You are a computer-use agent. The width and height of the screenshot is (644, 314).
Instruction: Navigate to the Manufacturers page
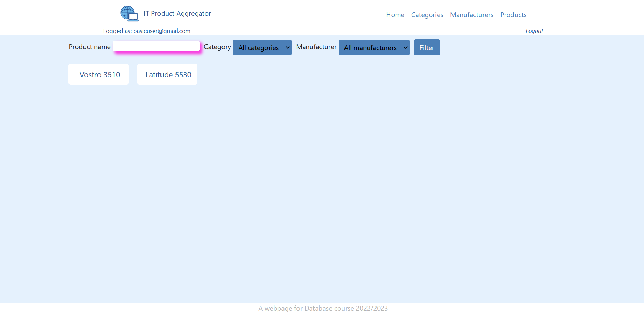pos(472,15)
